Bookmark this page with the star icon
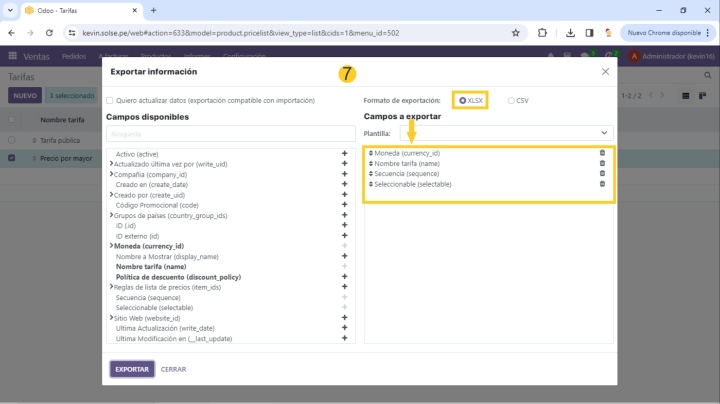Screen dimensions: 720x404 pos(515,32)
